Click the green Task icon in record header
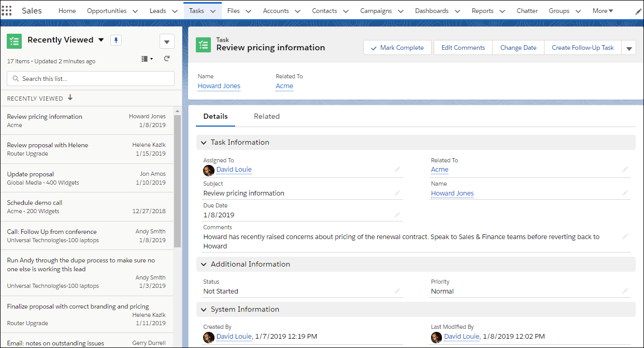This screenshot has width=644, height=348. (x=203, y=45)
